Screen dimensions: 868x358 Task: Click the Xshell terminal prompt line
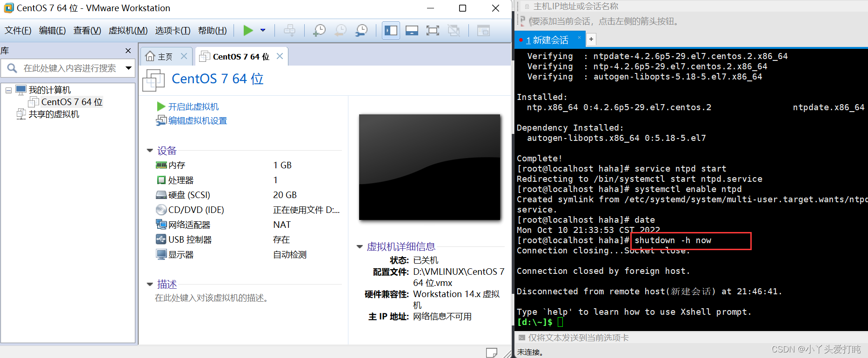pyautogui.click(x=541, y=322)
